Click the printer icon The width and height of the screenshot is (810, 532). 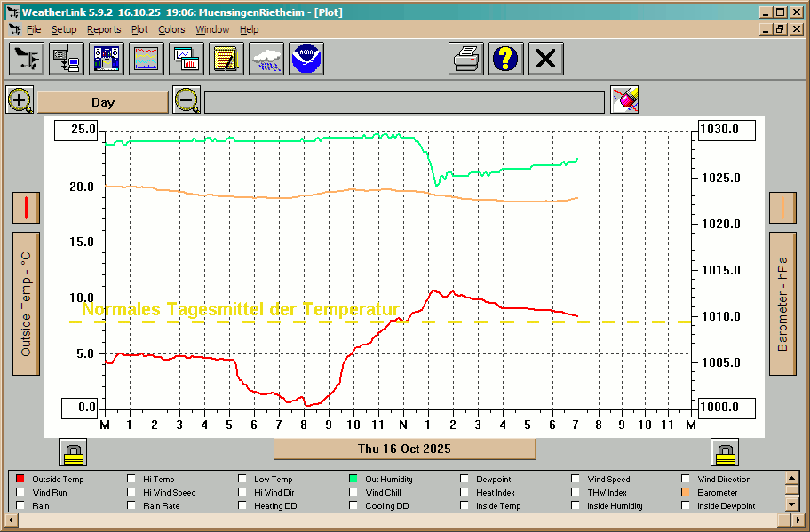pos(466,59)
